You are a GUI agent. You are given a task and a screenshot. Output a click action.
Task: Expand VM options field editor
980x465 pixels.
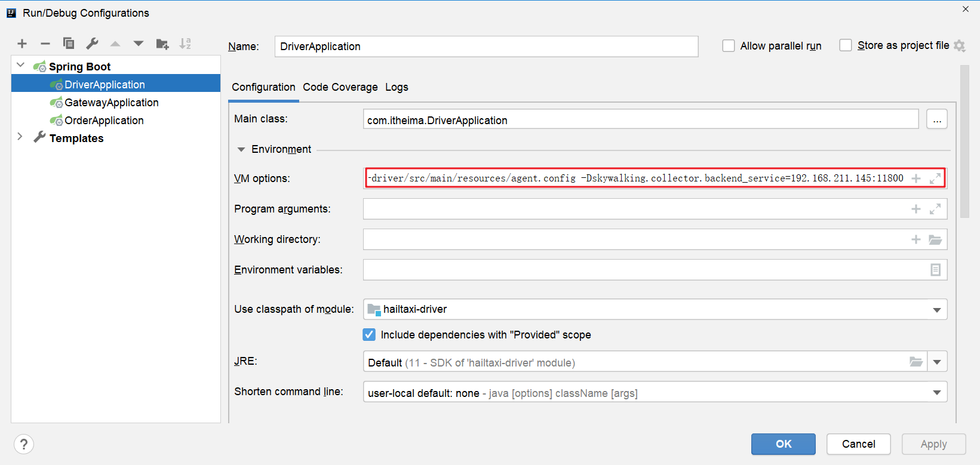pyautogui.click(x=935, y=178)
